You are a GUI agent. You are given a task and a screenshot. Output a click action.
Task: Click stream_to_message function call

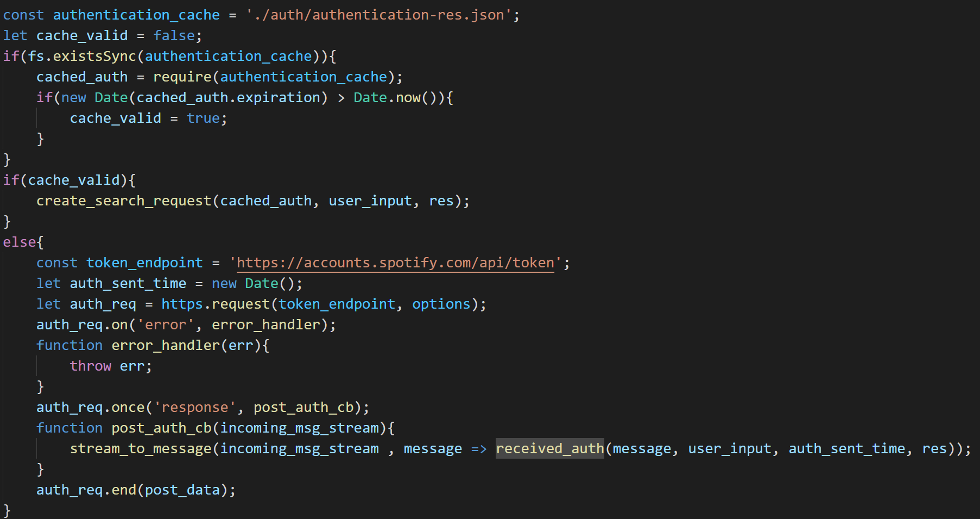click(140, 449)
